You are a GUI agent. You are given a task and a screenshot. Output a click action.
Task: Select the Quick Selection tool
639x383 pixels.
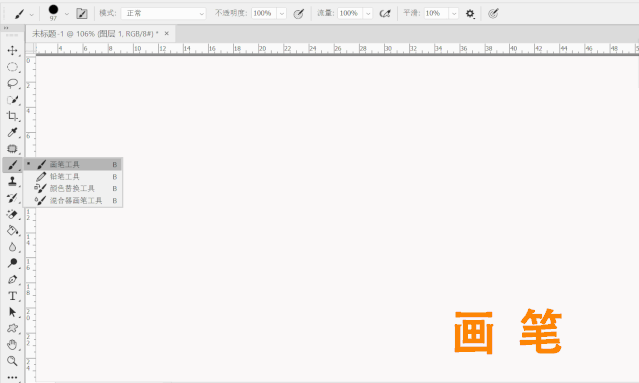12,100
